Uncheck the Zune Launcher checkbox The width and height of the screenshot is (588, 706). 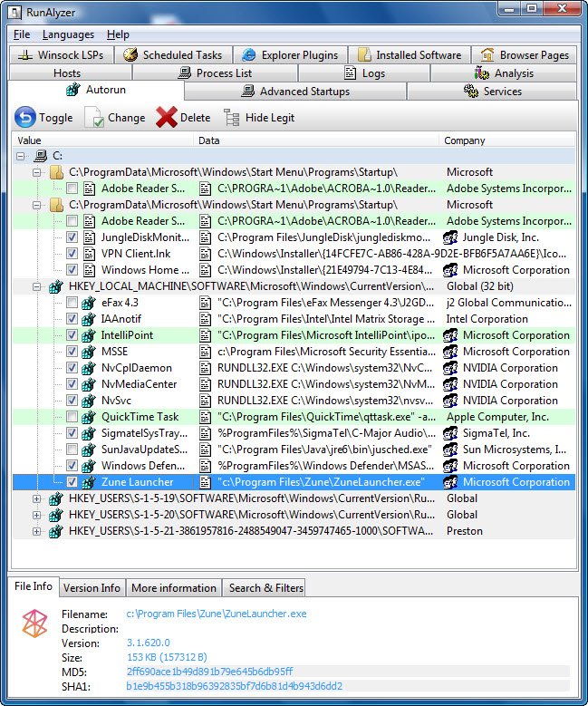click(x=72, y=482)
